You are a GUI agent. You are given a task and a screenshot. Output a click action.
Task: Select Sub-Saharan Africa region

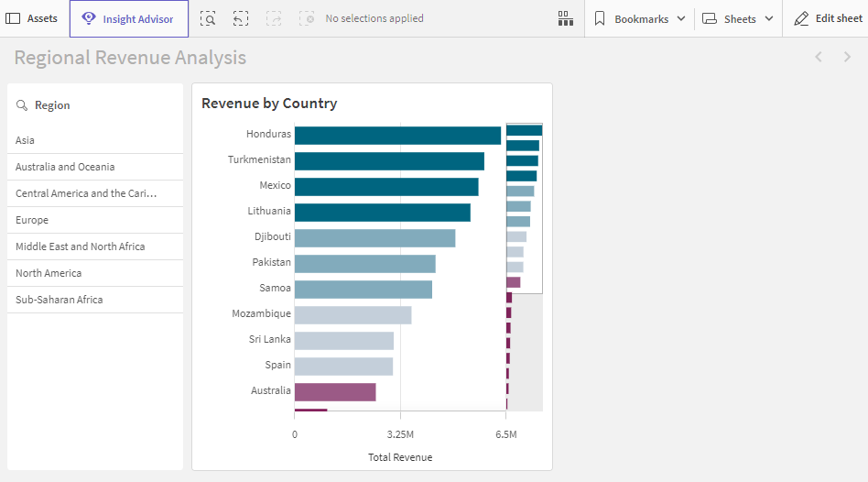click(59, 300)
